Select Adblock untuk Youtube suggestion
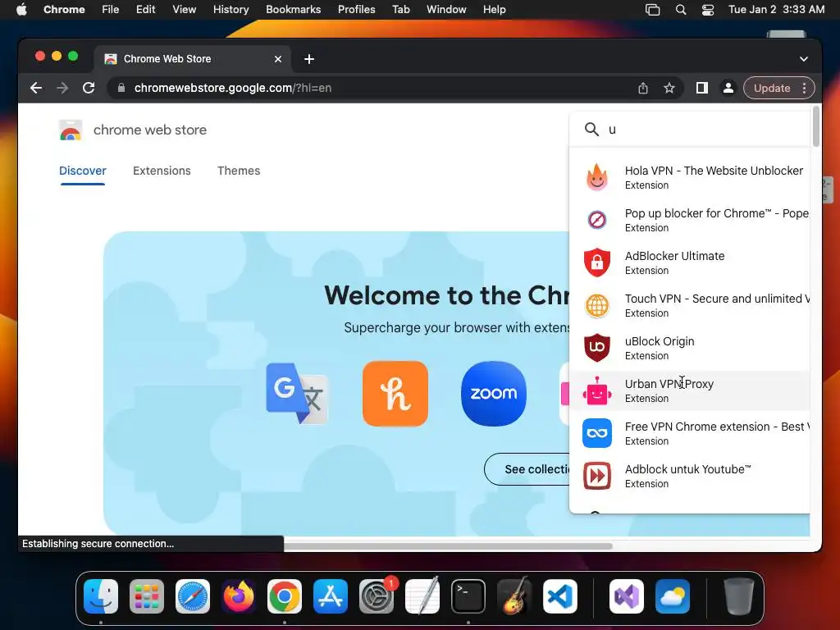The height and width of the screenshot is (630, 840). click(689, 476)
